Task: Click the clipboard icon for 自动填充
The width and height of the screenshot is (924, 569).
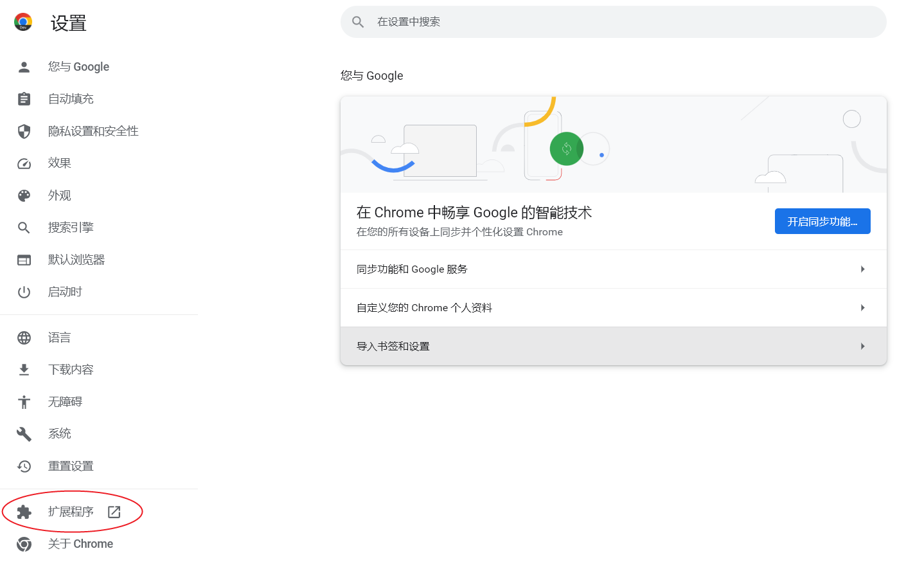Action: point(24,99)
